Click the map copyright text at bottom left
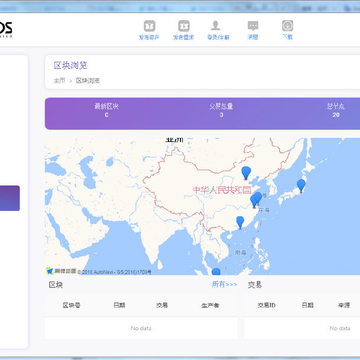This screenshot has height=360, width=360. [x=114, y=272]
